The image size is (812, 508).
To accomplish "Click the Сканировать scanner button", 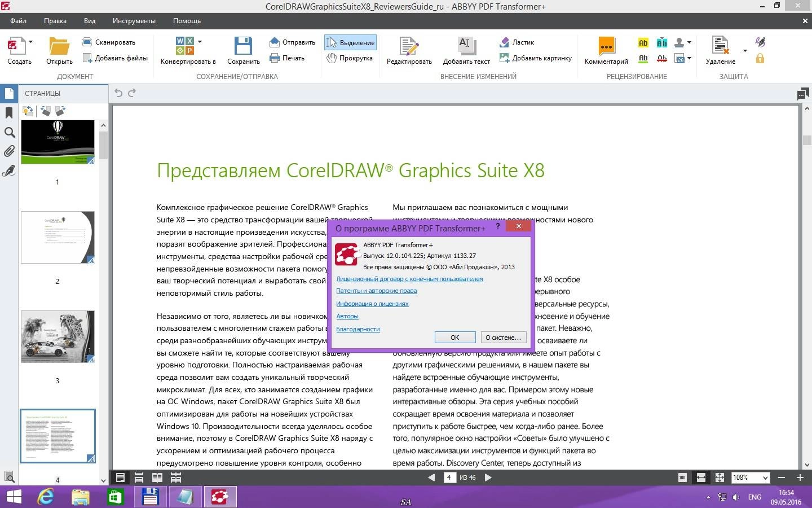I will (x=109, y=42).
